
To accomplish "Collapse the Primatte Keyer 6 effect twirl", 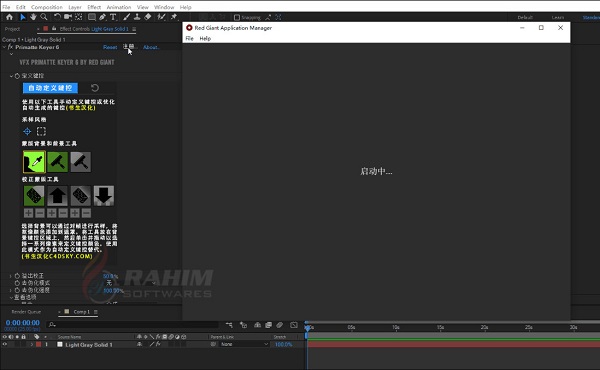I will pos(4,47).
